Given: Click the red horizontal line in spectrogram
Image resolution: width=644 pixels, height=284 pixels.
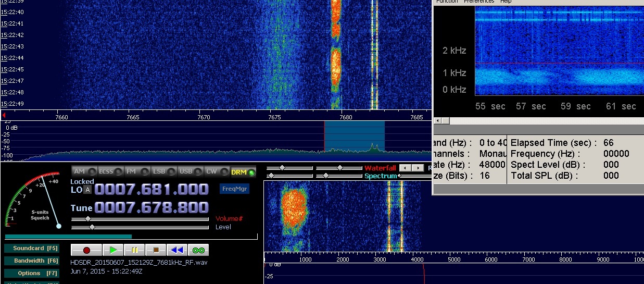Looking at the screenshot, I should coord(559,64).
